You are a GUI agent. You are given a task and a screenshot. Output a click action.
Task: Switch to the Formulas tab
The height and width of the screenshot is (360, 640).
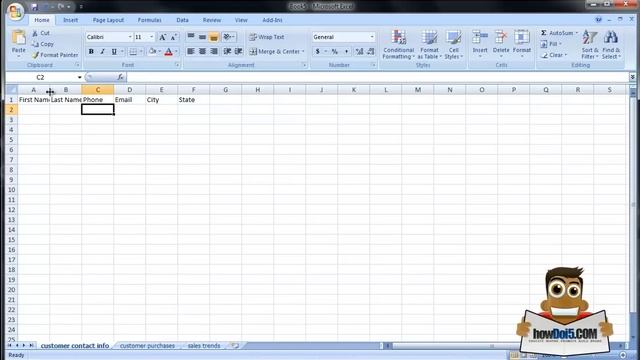coord(149,20)
